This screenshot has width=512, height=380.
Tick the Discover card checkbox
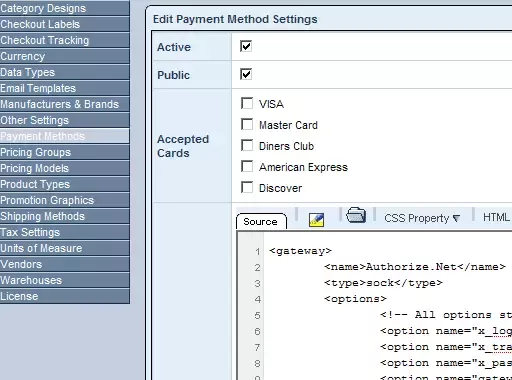[x=247, y=187]
